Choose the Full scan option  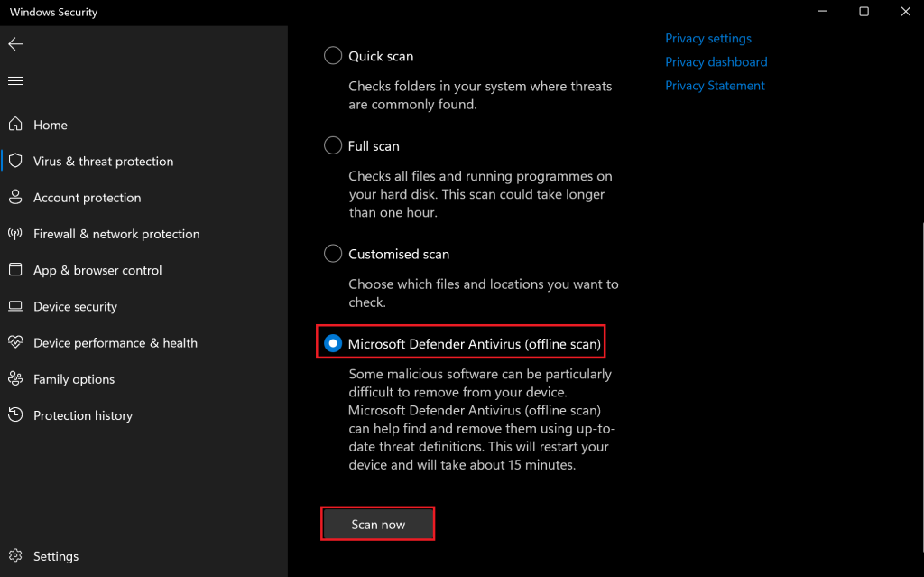click(x=332, y=145)
